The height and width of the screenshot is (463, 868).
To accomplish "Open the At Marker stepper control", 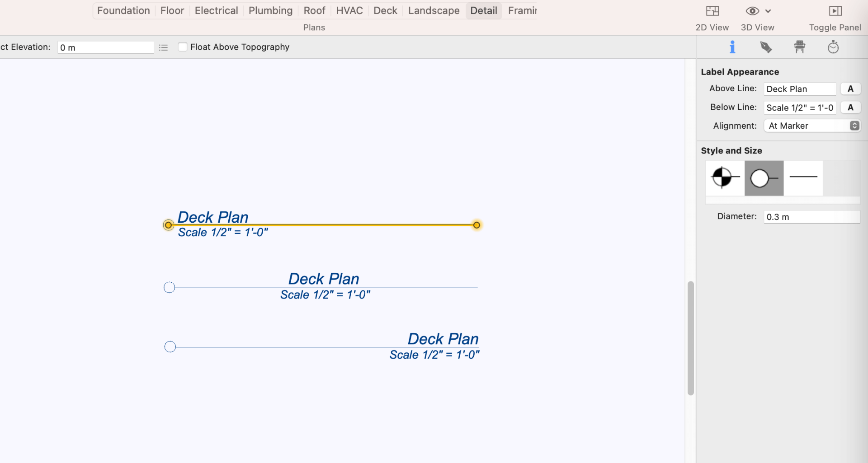I will tap(854, 126).
